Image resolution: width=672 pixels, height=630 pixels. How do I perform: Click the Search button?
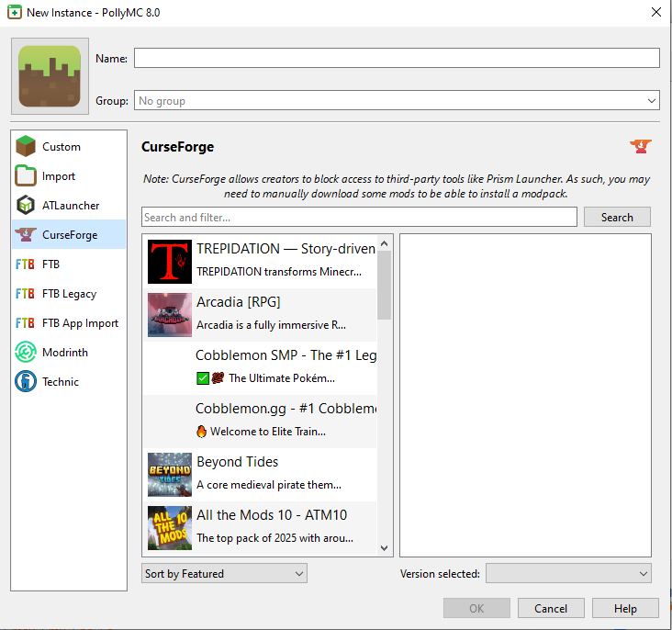pyautogui.click(x=617, y=217)
